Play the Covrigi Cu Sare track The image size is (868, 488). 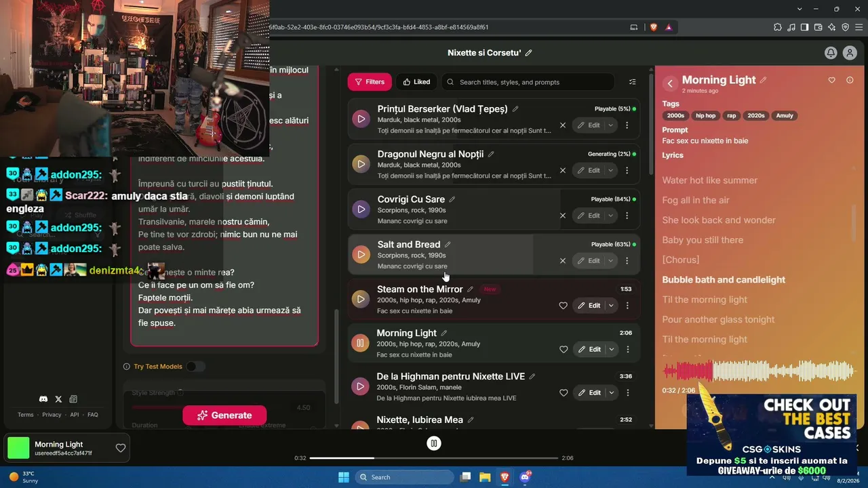(x=361, y=209)
